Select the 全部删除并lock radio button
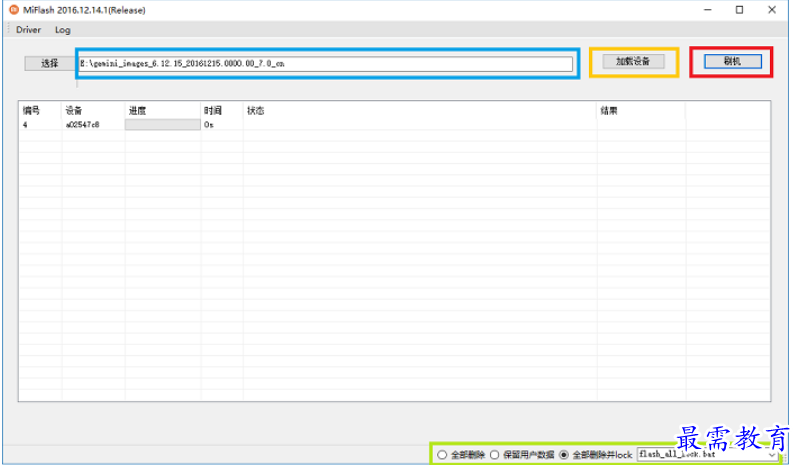Screen dimensions: 798x470 click(x=563, y=454)
